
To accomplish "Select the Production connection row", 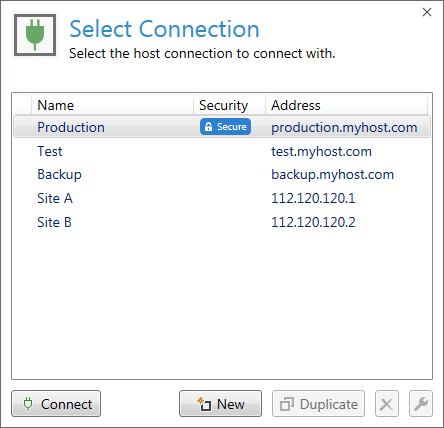I will click(x=222, y=127).
